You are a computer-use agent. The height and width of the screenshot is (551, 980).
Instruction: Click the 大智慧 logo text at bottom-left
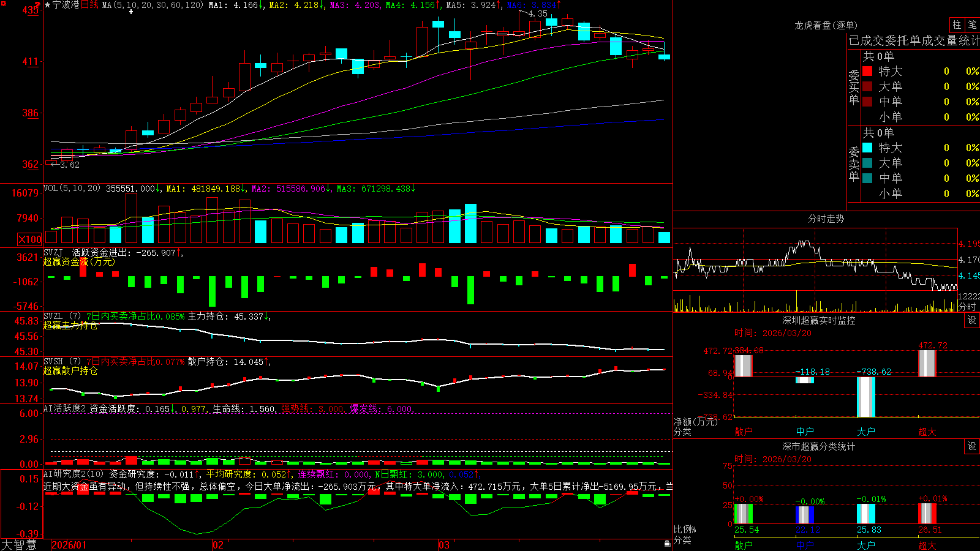pos(19,545)
